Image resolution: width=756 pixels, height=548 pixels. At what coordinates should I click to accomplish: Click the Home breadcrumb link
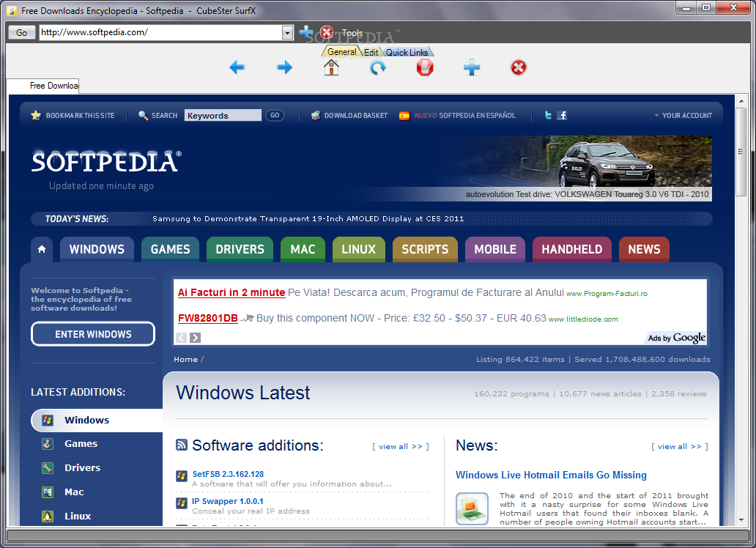[185, 360]
